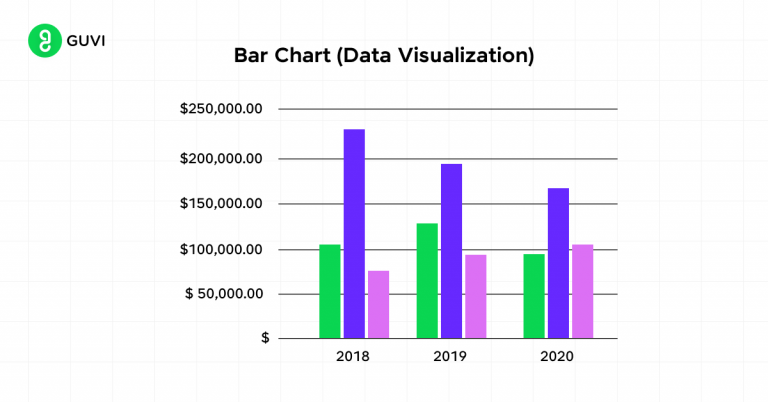Click the GUVI green logo icon

[43, 42]
